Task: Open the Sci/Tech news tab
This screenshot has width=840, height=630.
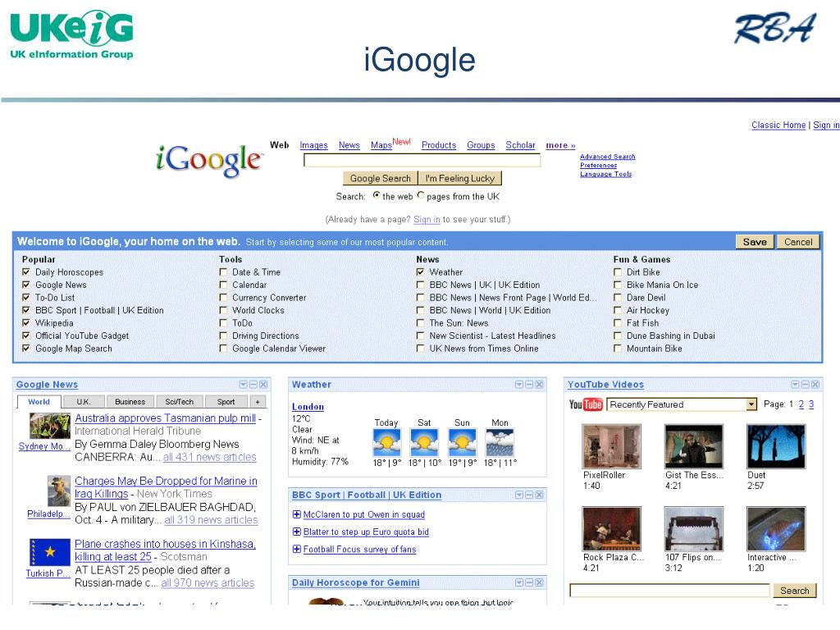Action: tap(179, 402)
